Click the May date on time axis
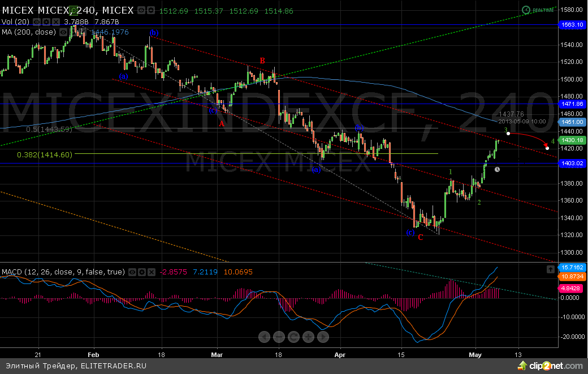 click(x=475, y=355)
